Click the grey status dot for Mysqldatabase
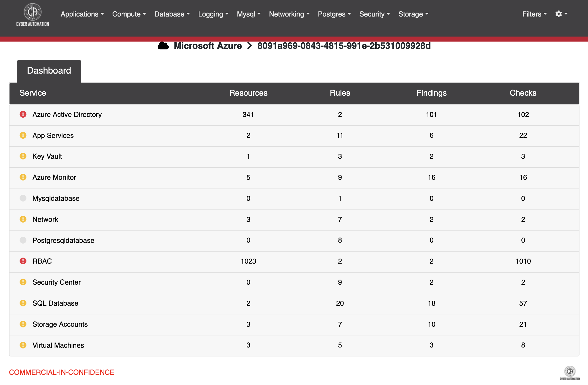Screen dimensions: 588x385 click(x=23, y=198)
